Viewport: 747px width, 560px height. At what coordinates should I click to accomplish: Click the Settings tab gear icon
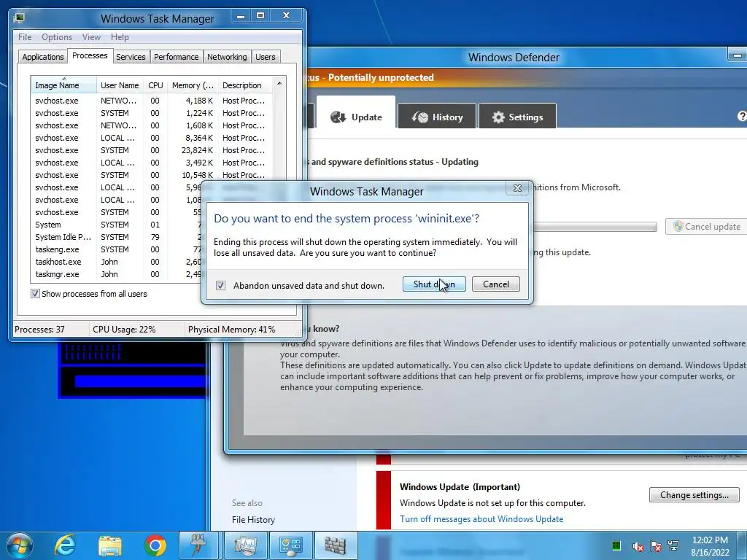pyautogui.click(x=498, y=117)
